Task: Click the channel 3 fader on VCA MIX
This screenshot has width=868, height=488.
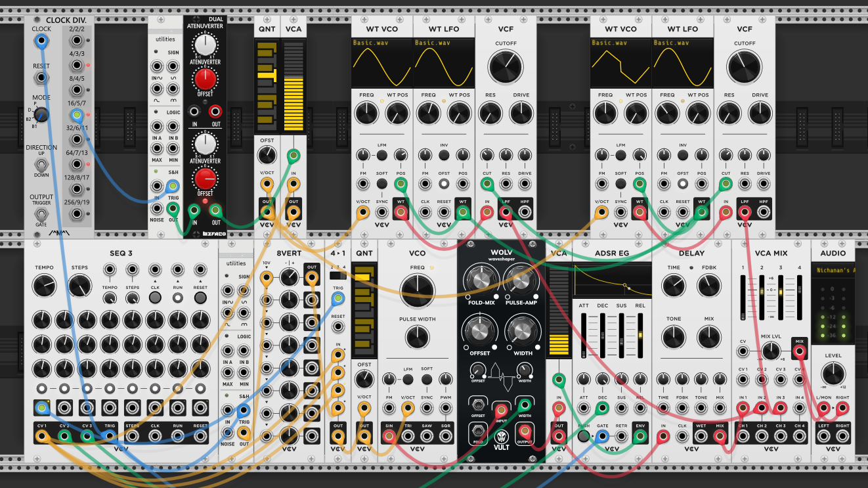Action: click(781, 297)
